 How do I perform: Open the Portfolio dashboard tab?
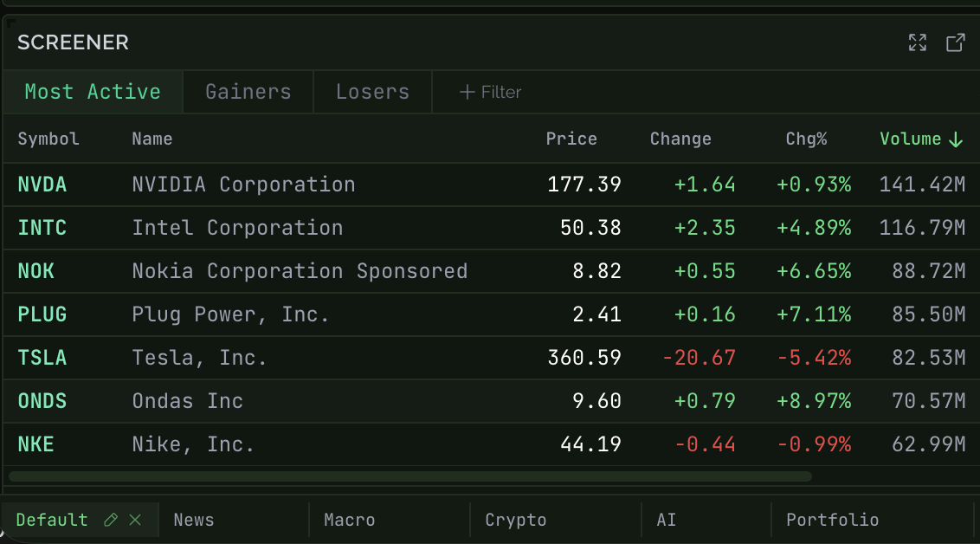832,520
